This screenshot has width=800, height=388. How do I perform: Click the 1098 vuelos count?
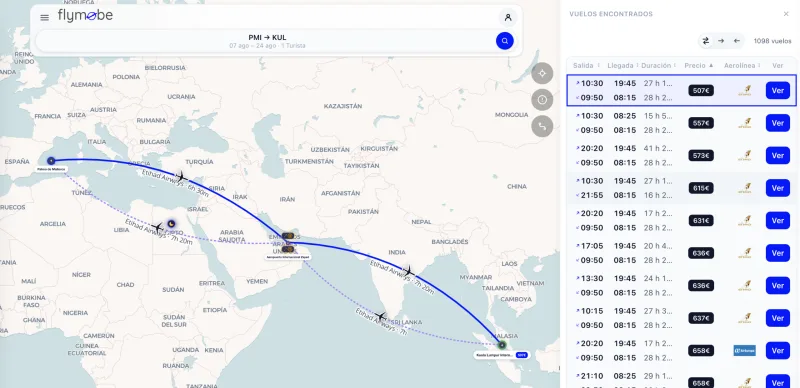[772, 41]
